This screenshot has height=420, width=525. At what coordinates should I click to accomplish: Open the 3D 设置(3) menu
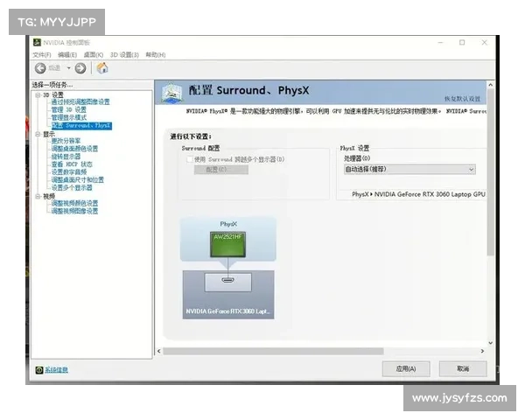click(x=124, y=54)
